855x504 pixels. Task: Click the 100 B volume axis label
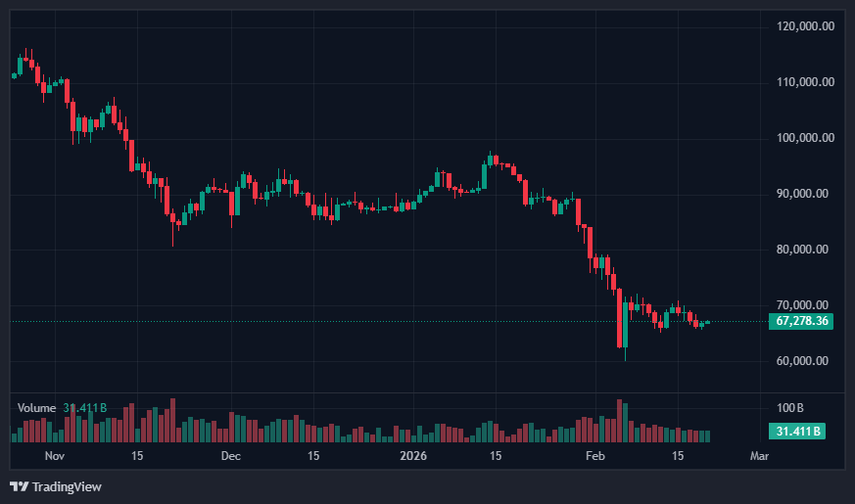point(790,407)
